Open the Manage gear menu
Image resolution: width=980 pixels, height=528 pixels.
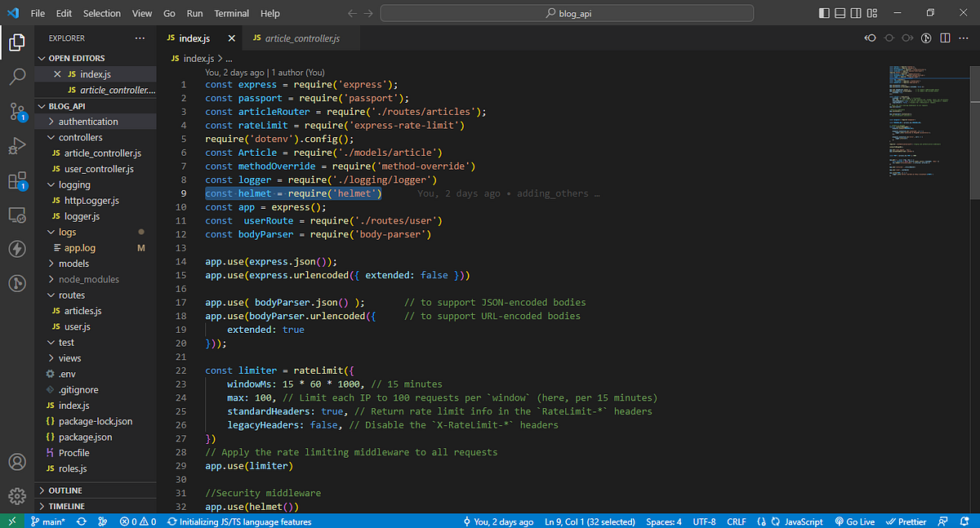click(17, 495)
